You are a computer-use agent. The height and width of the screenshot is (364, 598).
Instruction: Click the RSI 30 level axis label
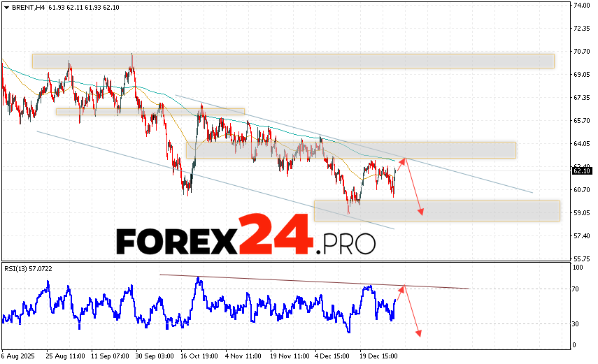pyautogui.click(x=578, y=323)
